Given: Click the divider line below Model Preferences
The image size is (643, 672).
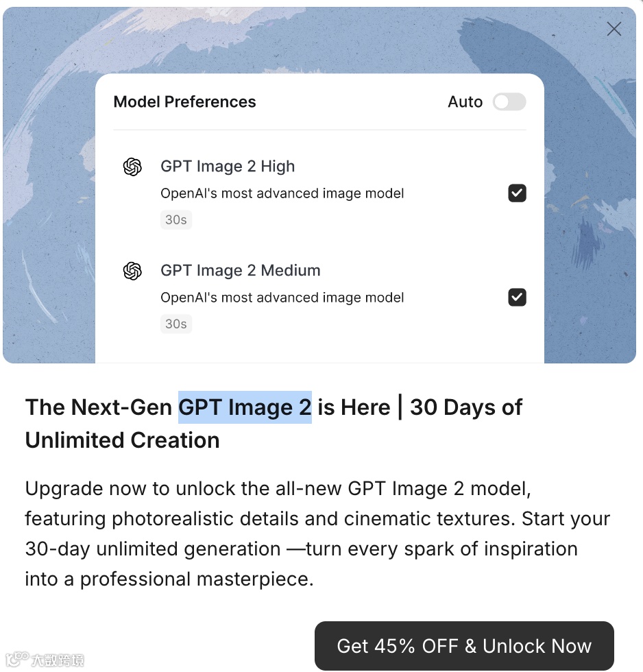Looking at the screenshot, I should click(319, 129).
